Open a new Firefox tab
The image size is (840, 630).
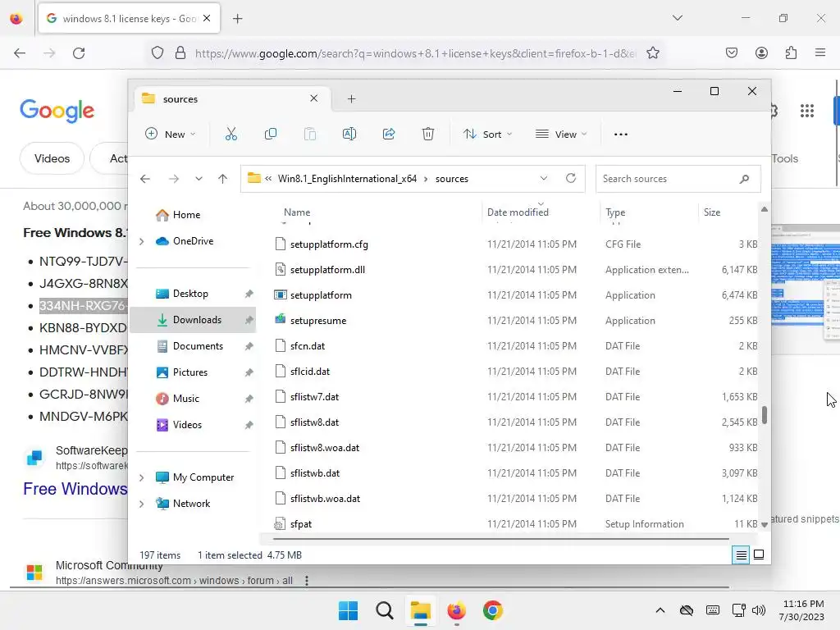(x=238, y=19)
